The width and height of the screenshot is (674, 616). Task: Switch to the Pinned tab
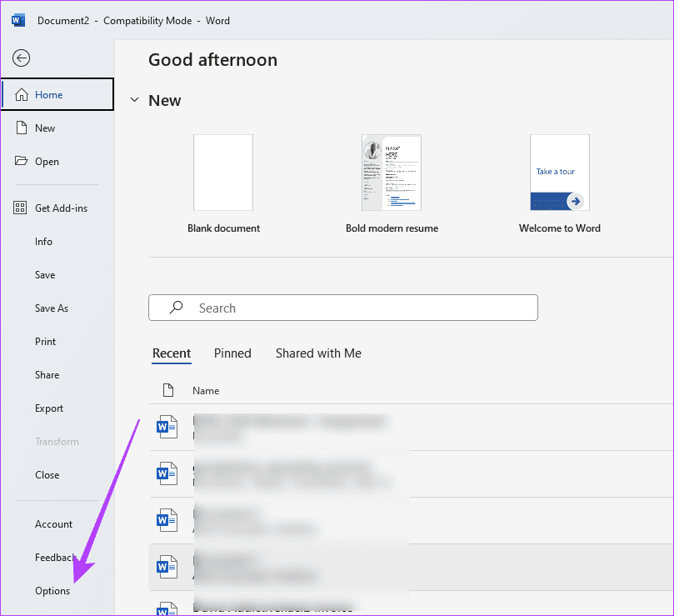tap(232, 353)
